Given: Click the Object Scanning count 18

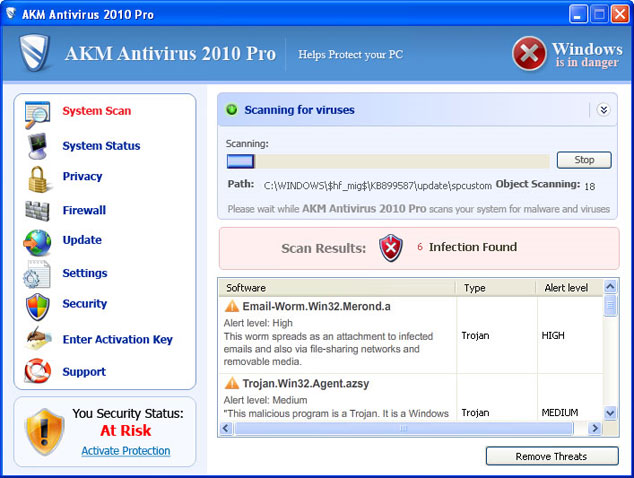Looking at the screenshot, I should point(590,186).
